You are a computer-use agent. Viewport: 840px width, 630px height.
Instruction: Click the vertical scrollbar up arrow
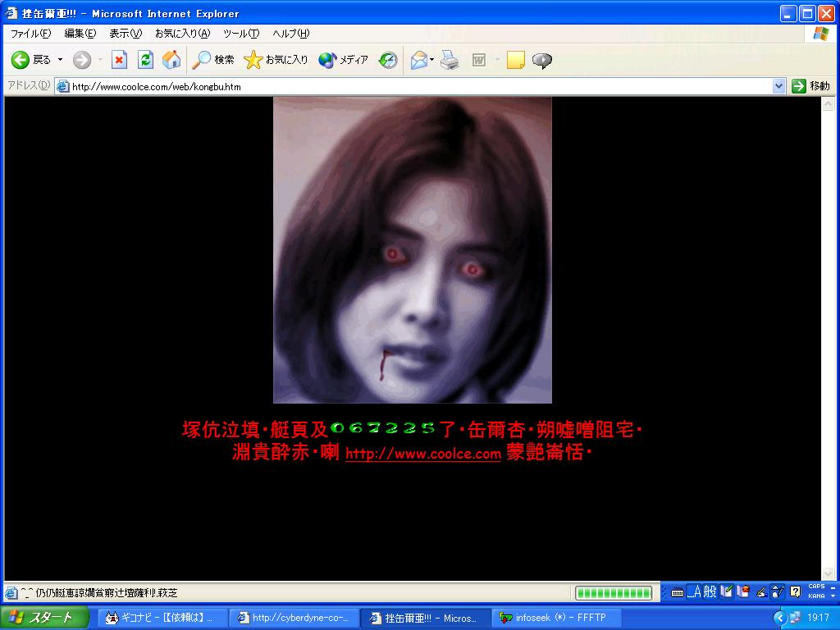click(828, 103)
